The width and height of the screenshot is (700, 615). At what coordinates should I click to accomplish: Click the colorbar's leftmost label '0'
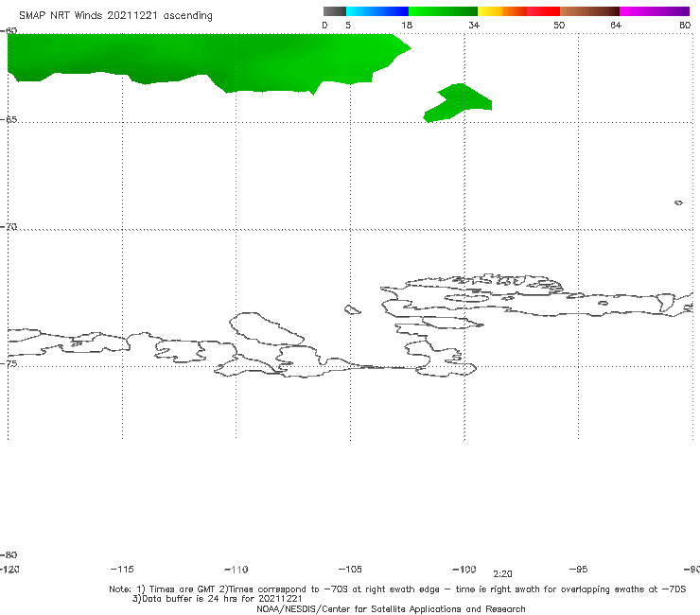coord(324,25)
